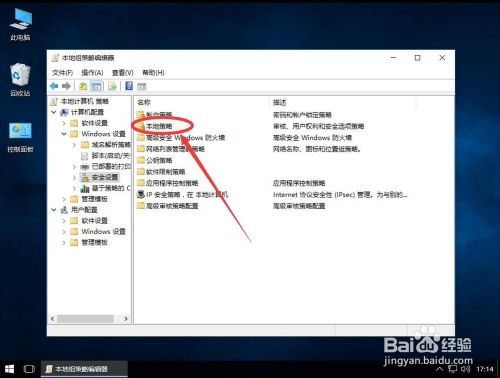The image size is (500, 378).
Task: Select the 帐户策略 folder icon
Action: coord(141,115)
